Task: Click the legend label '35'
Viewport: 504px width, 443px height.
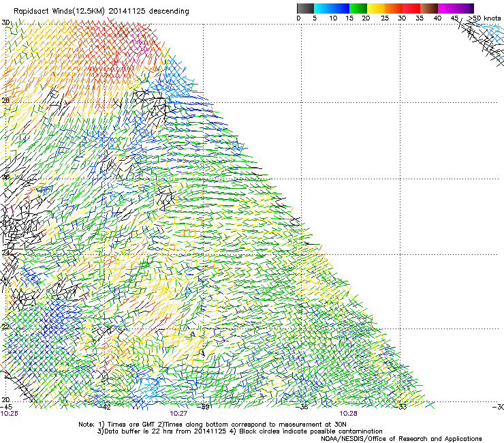Action: pos(420,18)
